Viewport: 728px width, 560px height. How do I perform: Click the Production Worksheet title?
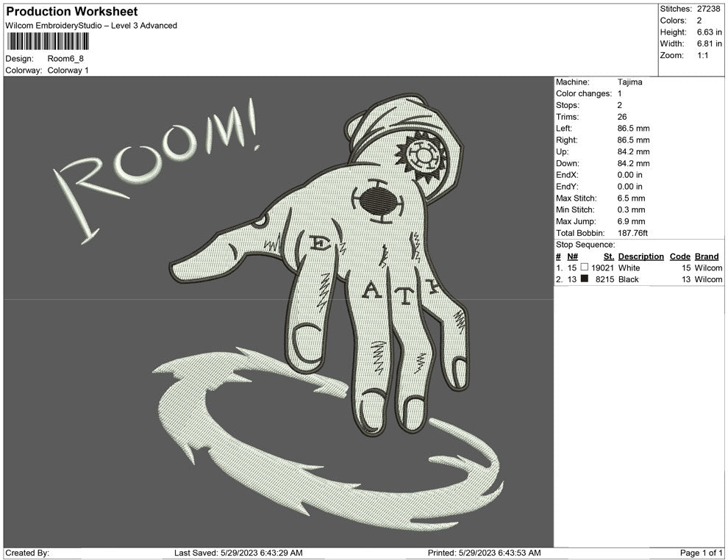pyautogui.click(x=71, y=12)
